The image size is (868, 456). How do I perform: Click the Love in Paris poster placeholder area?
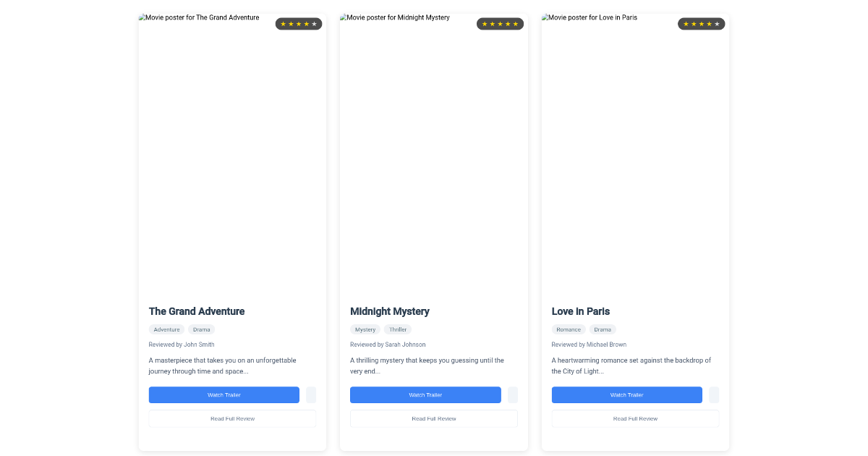635,152
